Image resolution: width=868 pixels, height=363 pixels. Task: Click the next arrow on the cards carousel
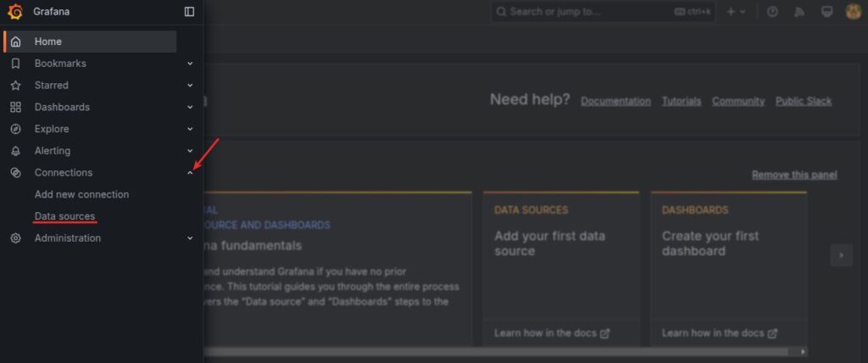coord(841,254)
